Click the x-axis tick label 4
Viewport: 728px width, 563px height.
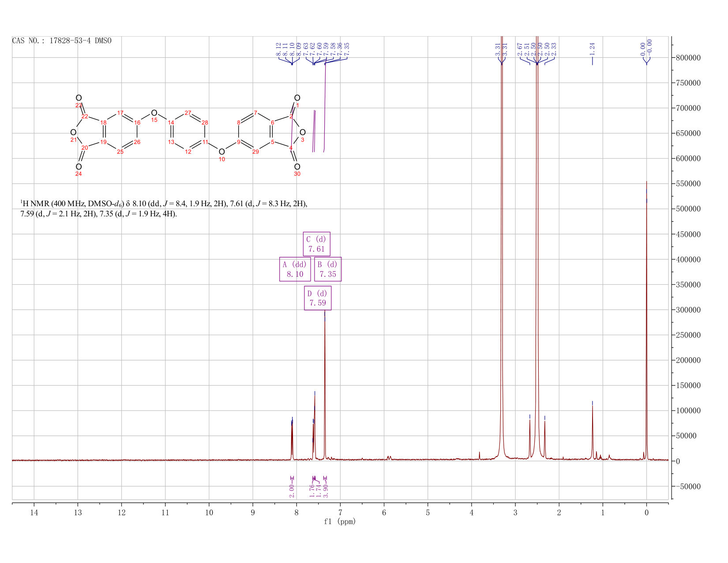pos(472,512)
